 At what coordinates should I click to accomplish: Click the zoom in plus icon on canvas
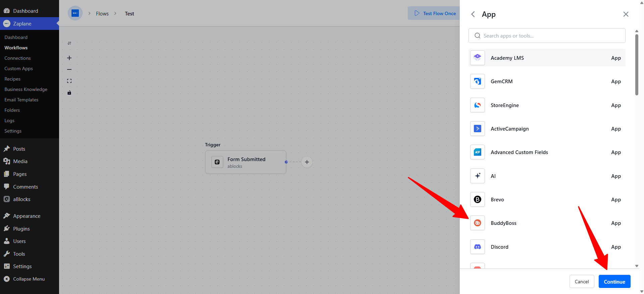point(69,58)
